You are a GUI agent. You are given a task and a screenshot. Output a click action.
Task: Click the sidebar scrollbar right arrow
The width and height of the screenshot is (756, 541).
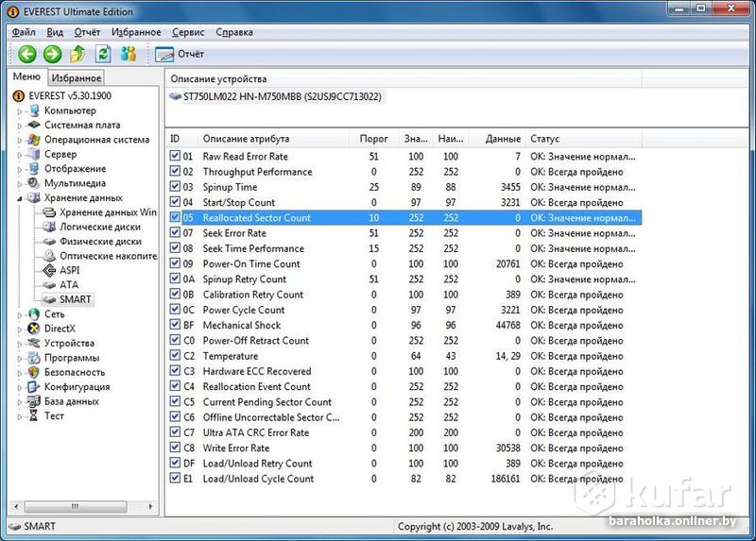pyautogui.click(x=151, y=506)
